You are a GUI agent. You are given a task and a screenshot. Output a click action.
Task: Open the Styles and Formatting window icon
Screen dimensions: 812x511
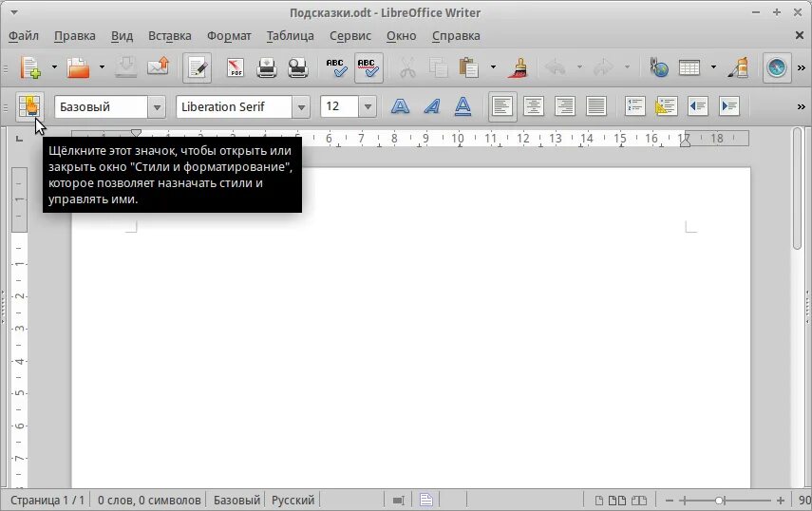click(29, 106)
